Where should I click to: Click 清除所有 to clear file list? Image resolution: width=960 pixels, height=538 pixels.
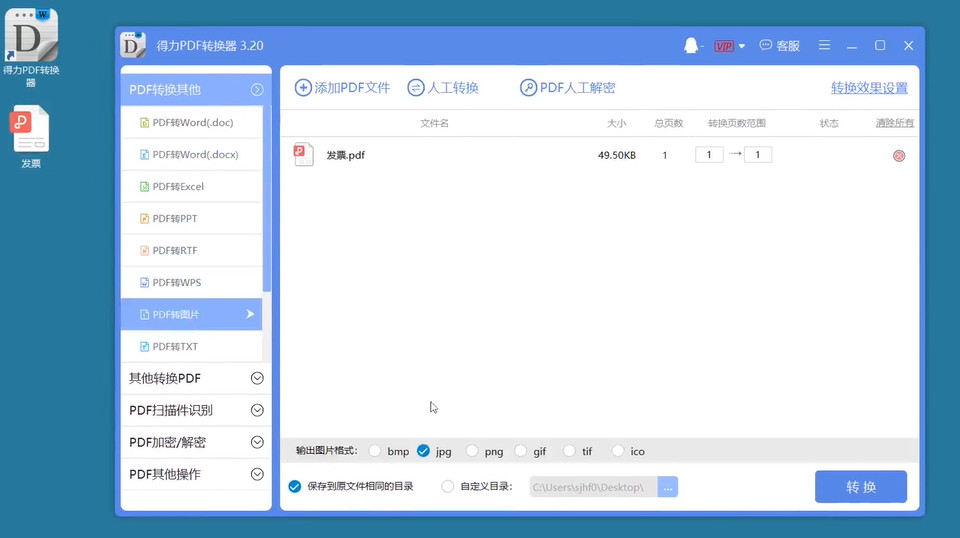point(894,123)
